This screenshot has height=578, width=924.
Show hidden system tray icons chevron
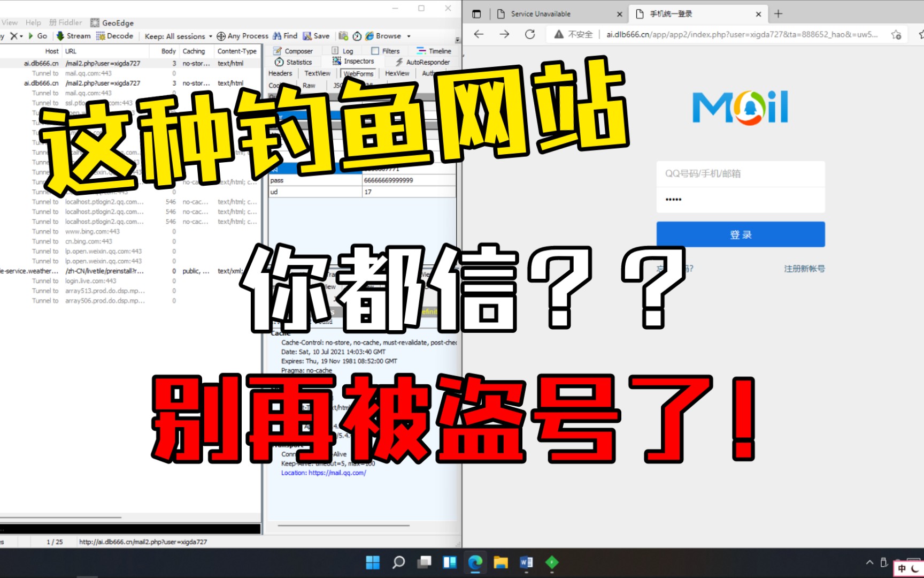(x=869, y=562)
